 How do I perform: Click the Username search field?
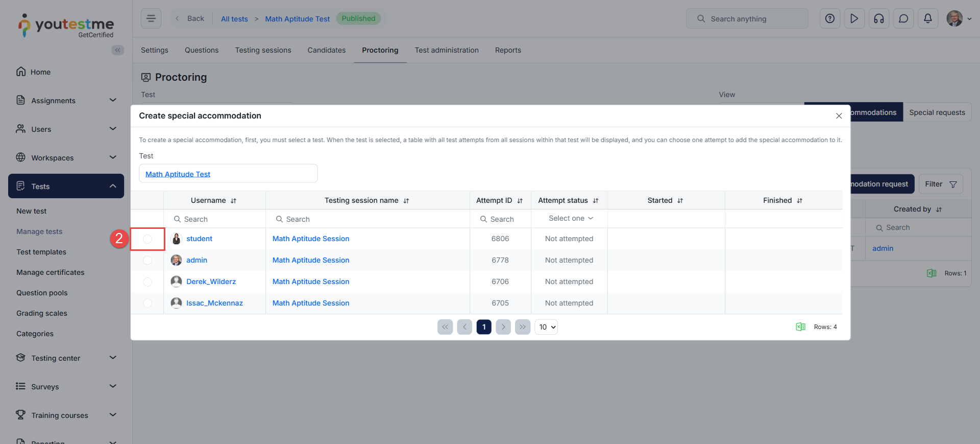click(214, 219)
